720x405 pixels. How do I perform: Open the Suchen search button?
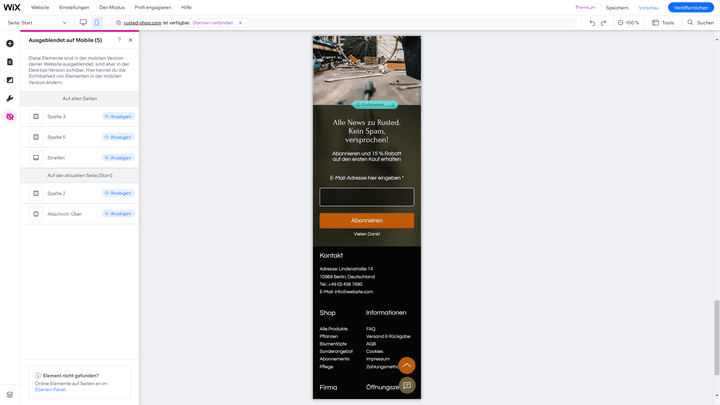[701, 22]
